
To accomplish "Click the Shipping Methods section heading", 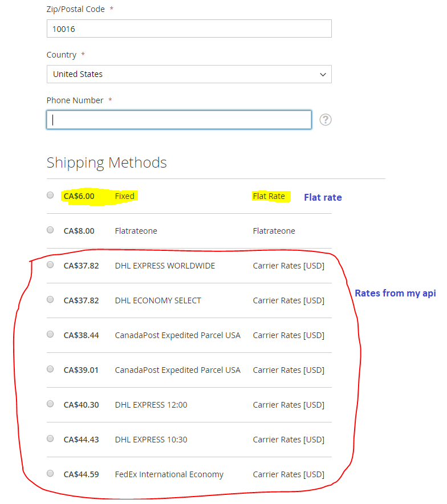I will point(107,162).
